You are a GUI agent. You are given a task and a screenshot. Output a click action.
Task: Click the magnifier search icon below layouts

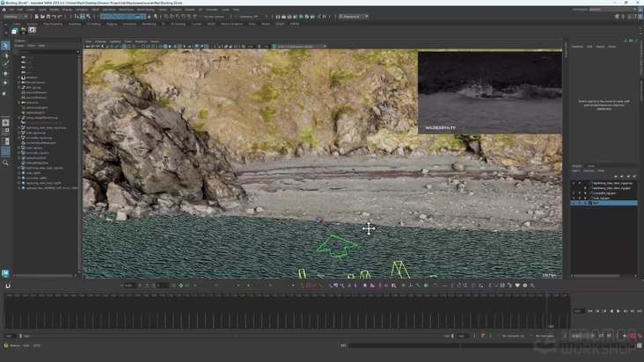tap(5, 163)
